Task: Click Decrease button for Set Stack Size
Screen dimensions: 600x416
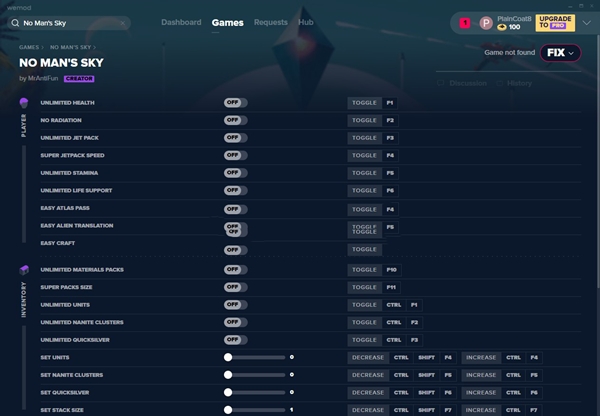Action: click(x=368, y=410)
